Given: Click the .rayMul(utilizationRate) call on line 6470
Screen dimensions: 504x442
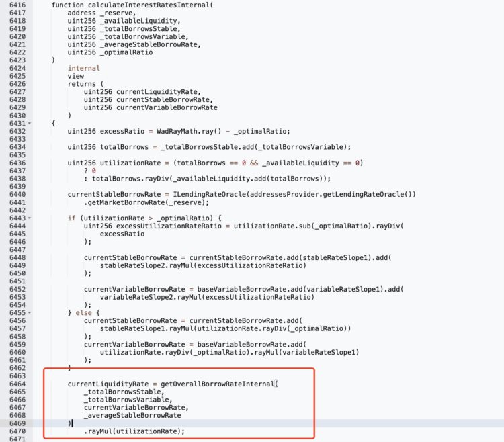Looking at the screenshot, I should click(134, 431).
